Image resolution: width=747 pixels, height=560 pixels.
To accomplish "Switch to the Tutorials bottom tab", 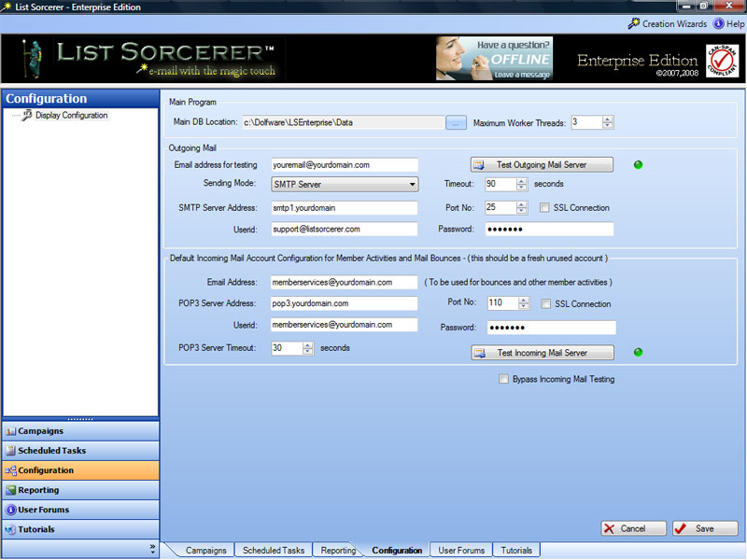I will click(x=516, y=550).
